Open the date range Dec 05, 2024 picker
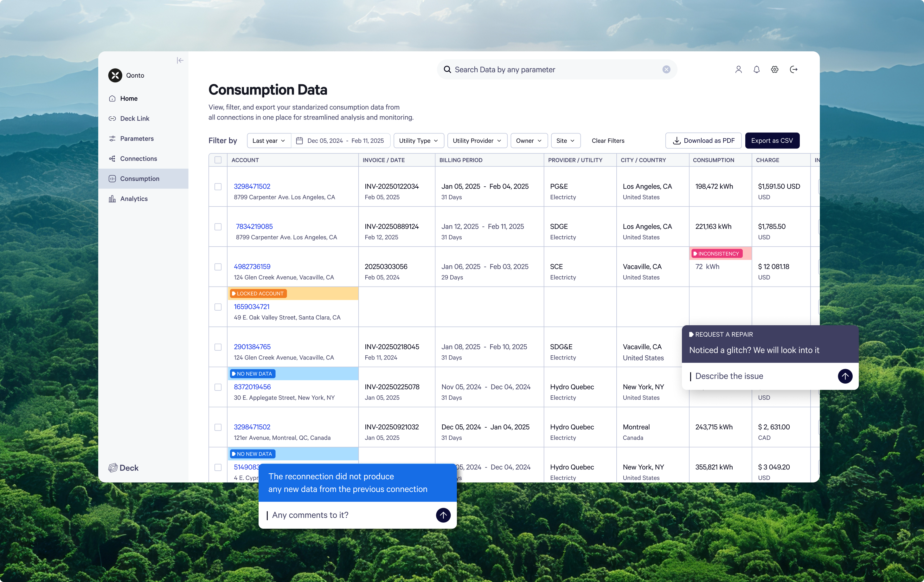The height and width of the screenshot is (582, 924). tap(341, 140)
